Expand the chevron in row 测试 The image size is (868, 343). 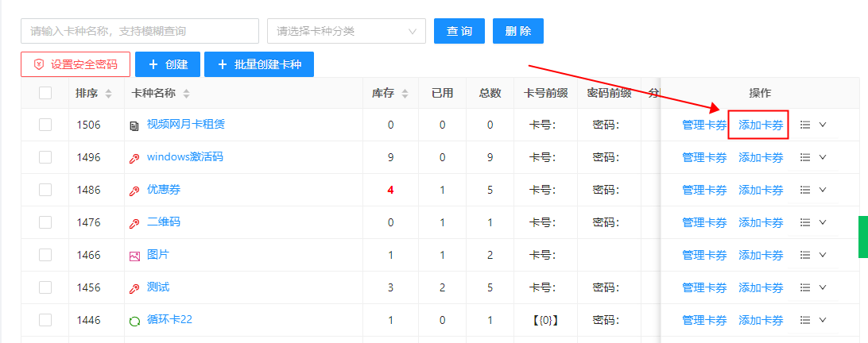(x=823, y=287)
